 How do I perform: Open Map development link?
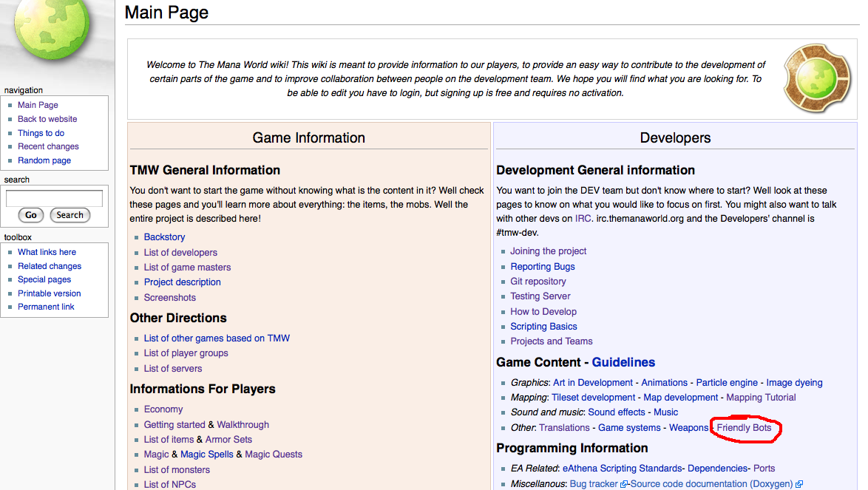click(x=681, y=398)
